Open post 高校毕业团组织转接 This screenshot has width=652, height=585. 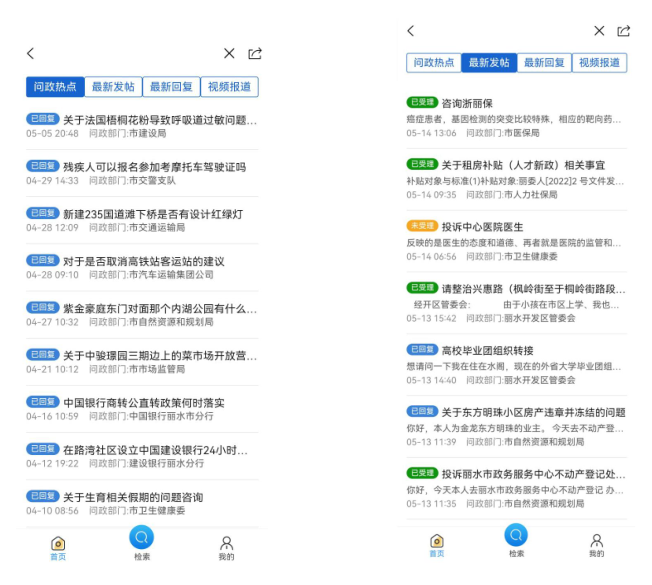(x=487, y=351)
